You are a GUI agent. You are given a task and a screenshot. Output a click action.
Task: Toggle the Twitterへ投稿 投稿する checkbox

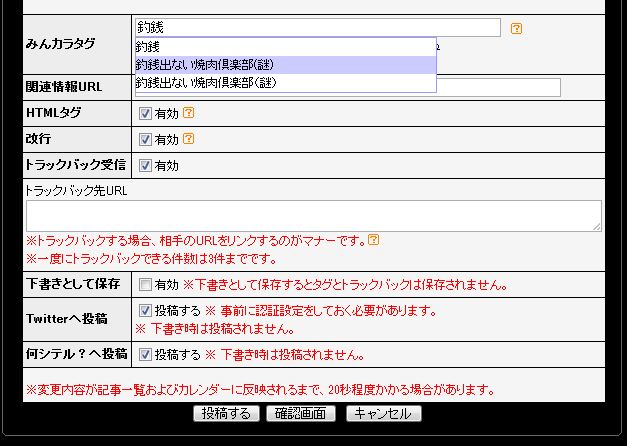pos(145,310)
